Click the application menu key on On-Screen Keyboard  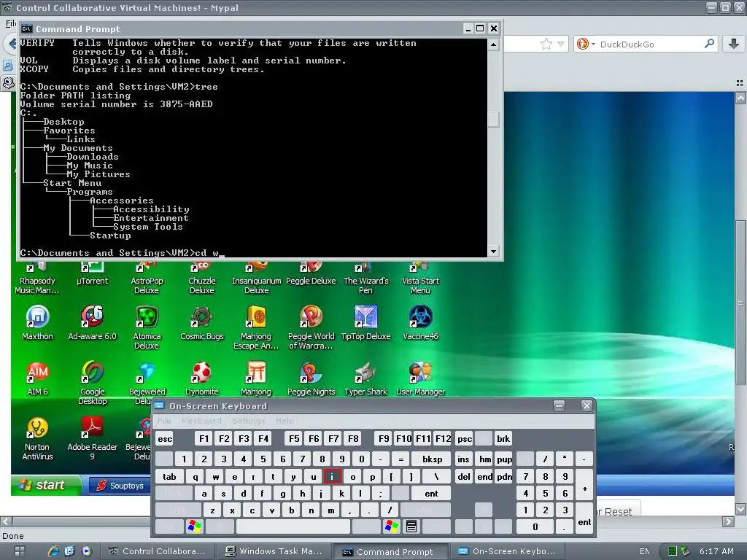click(x=411, y=526)
